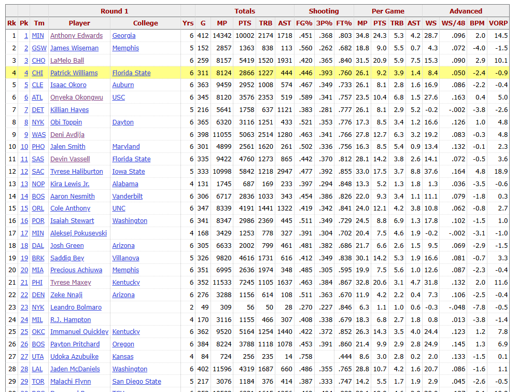Viewport: 532px width, 392px height.
Task: Open James Wiseman player link
Action: point(74,48)
